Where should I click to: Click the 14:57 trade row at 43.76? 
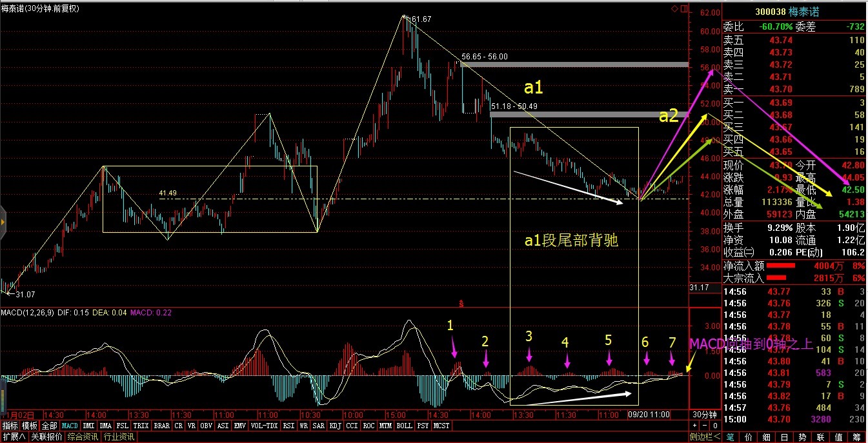tap(794, 408)
